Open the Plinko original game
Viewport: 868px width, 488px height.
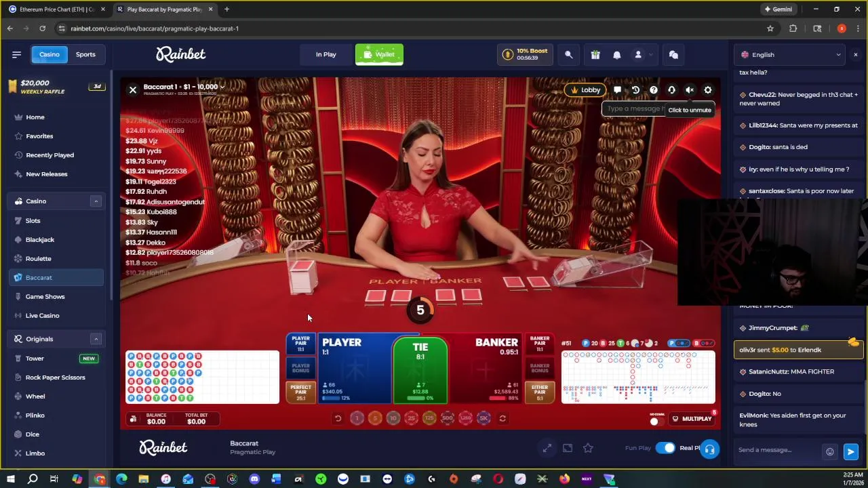[56, 415]
